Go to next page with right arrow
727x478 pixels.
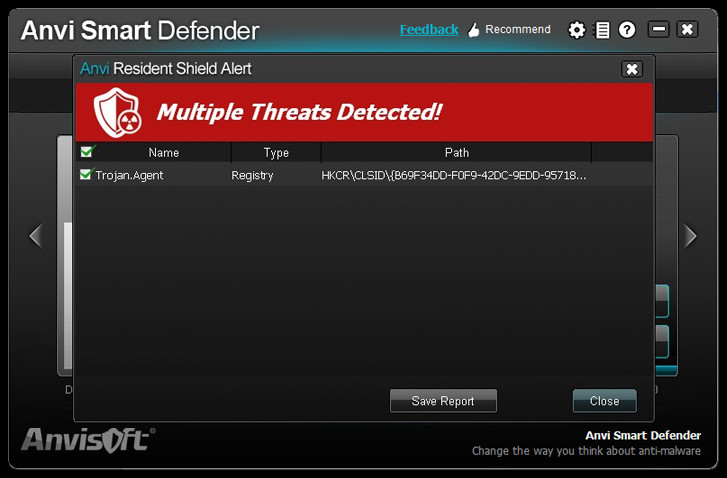690,236
